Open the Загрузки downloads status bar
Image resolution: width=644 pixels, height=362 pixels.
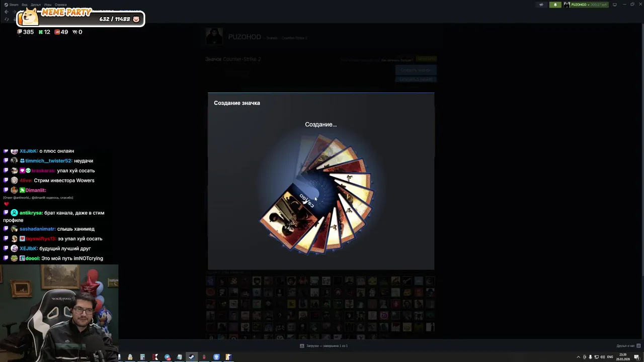(324, 346)
